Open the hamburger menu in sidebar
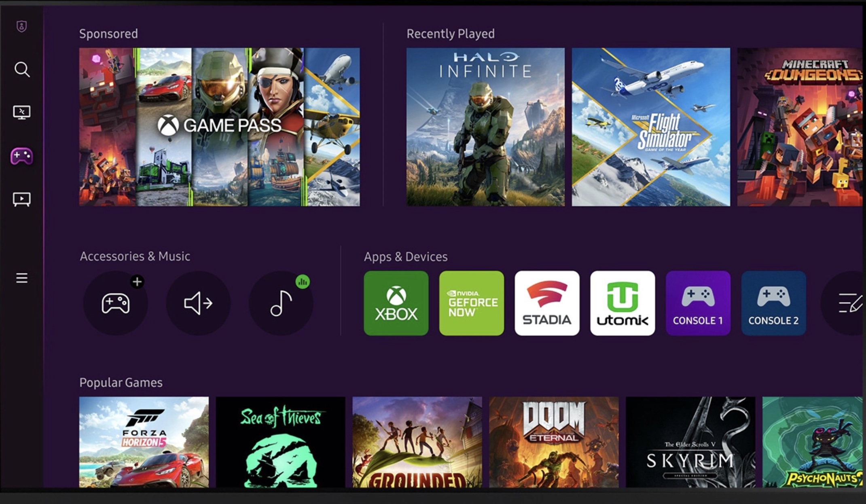 pos(22,278)
